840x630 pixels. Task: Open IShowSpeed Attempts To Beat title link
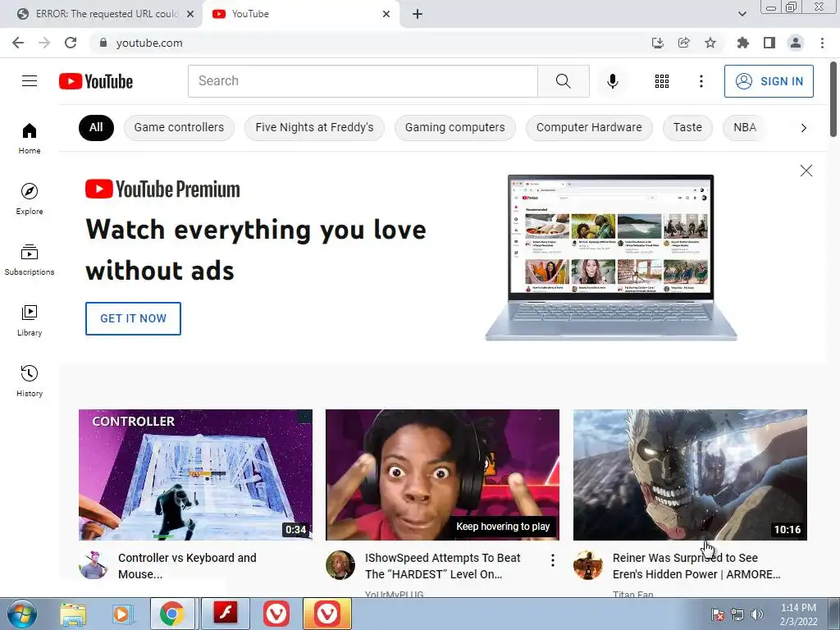(x=442, y=566)
